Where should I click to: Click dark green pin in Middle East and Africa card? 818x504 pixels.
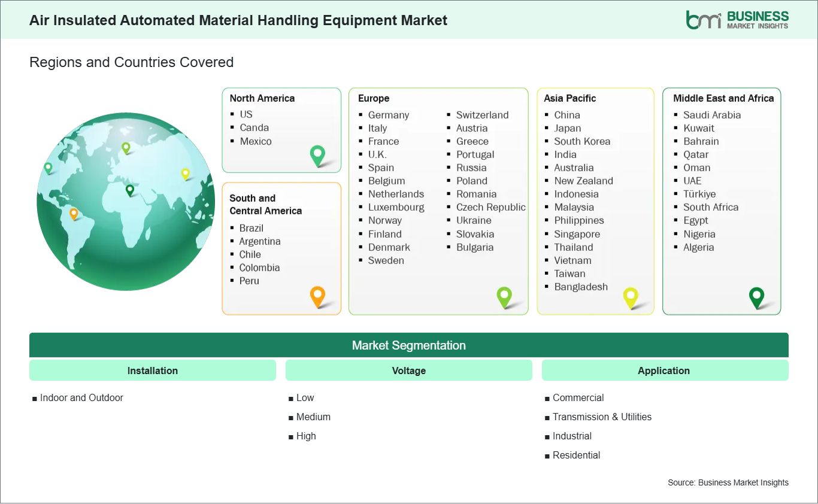757,296
